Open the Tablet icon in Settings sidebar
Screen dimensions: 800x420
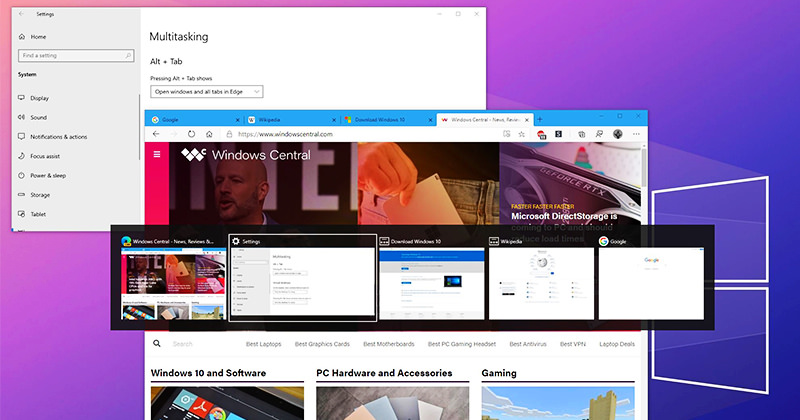pyautogui.click(x=21, y=214)
